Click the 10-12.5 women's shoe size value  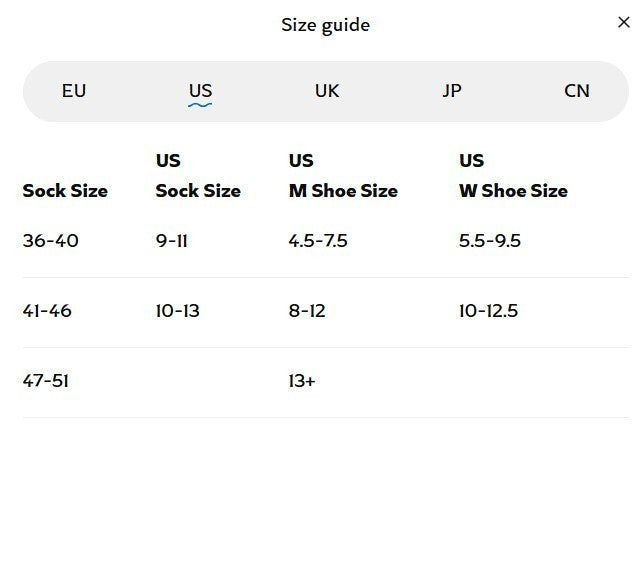[488, 311]
